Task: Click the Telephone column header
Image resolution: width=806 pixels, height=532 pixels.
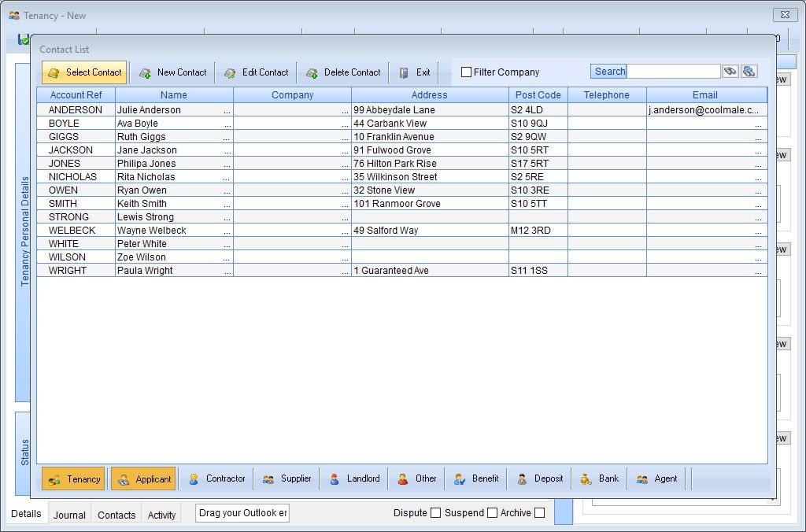Action: tap(607, 95)
